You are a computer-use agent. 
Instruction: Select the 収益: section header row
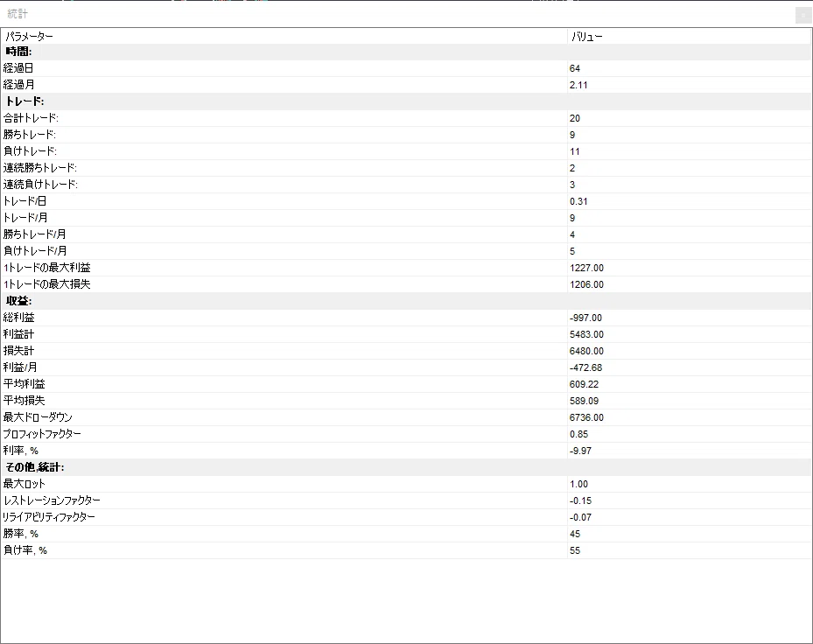(406, 301)
